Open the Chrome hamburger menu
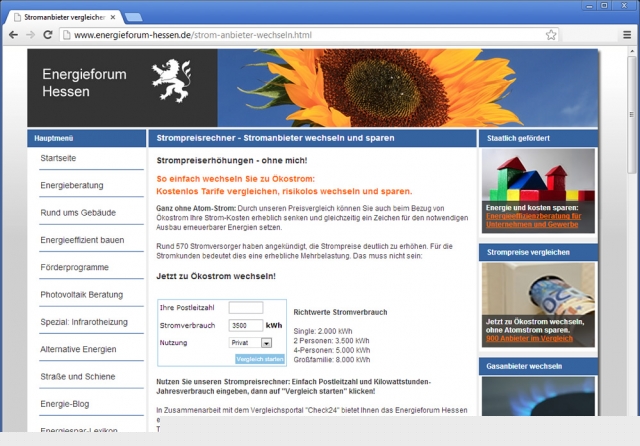Viewport: 640px width, 446px height. [627, 35]
